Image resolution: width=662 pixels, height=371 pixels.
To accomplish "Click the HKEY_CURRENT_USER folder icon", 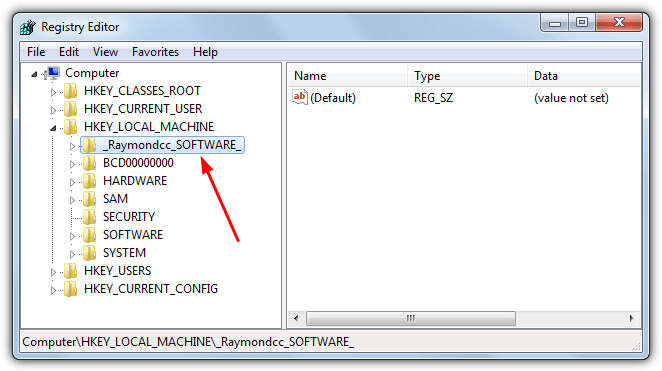I will click(x=71, y=109).
